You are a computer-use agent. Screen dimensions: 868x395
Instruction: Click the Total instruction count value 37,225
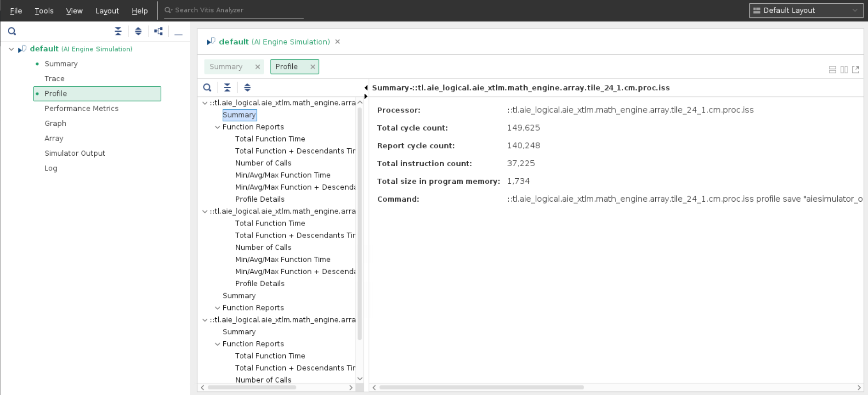pyautogui.click(x=521, y=164)
